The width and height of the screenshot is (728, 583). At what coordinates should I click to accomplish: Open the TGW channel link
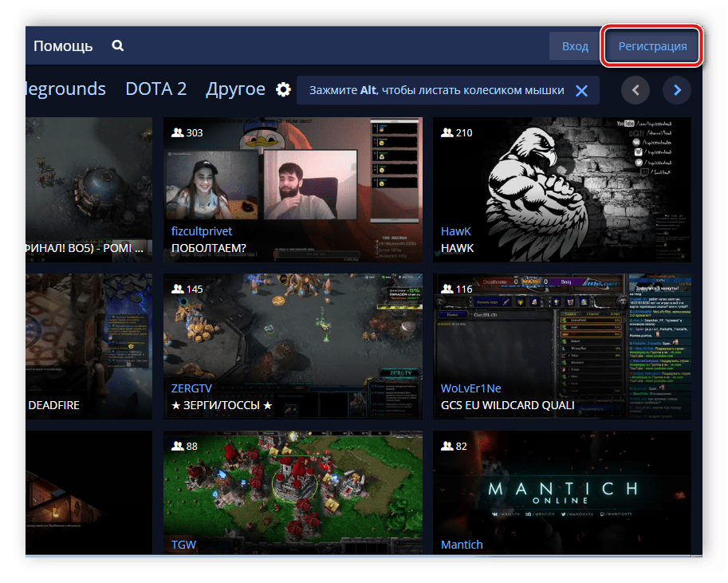(183, 545)
